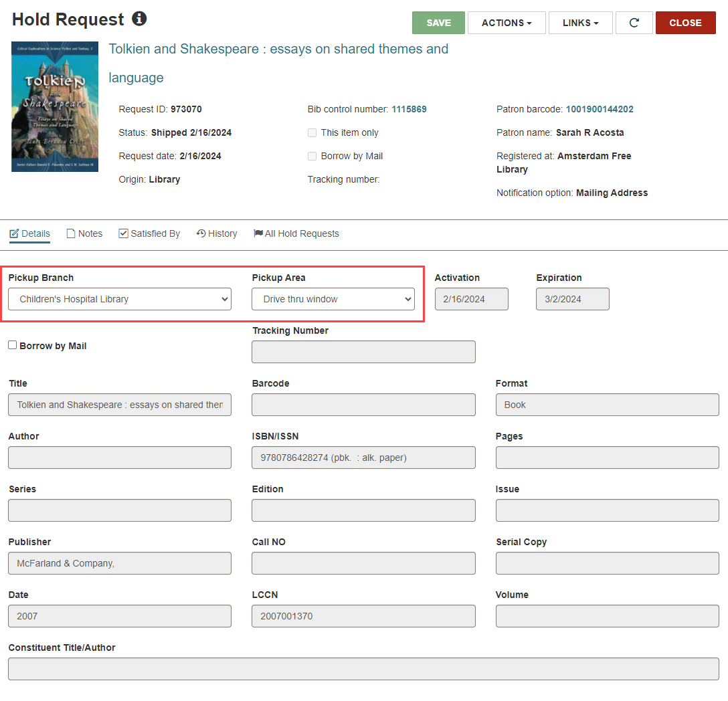Click the Edition field
The width and height of the screenshot is (728, 701).
[x=363, y=510]
